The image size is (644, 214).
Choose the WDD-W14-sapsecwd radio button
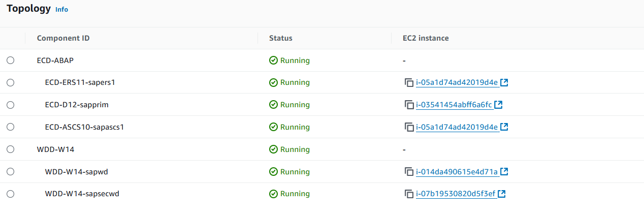tap(11, 194)
